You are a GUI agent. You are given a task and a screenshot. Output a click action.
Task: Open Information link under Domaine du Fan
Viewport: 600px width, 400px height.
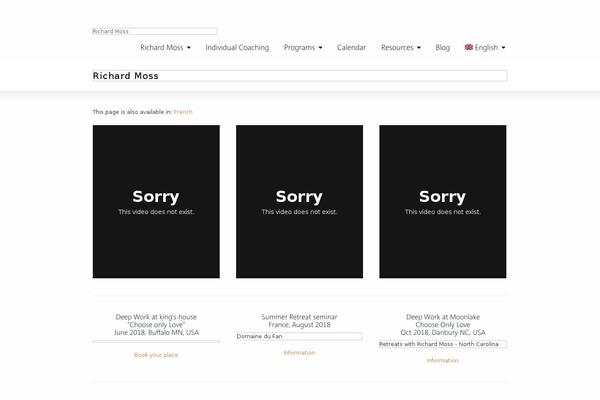(299, 353)
